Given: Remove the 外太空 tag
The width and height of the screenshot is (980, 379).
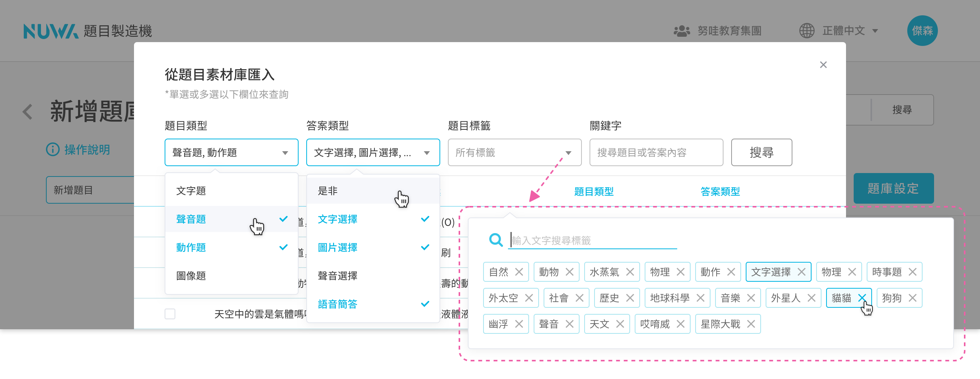Looking at the screenshot, I should 529,298.
